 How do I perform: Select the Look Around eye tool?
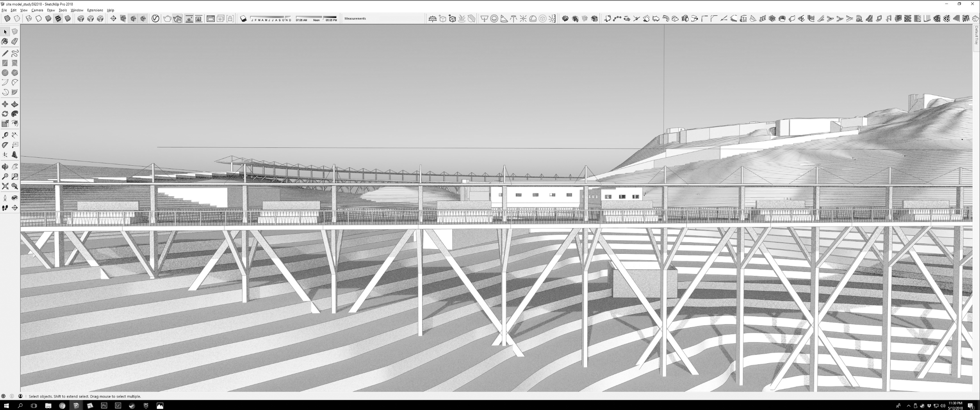click(x=15, y=198)
